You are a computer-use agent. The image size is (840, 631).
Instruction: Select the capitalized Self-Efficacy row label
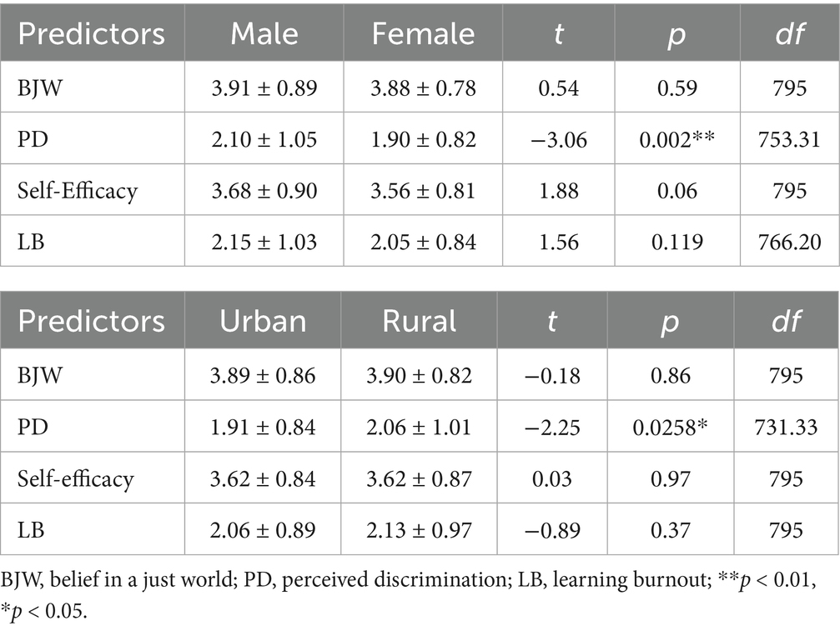tap(77, 191)
